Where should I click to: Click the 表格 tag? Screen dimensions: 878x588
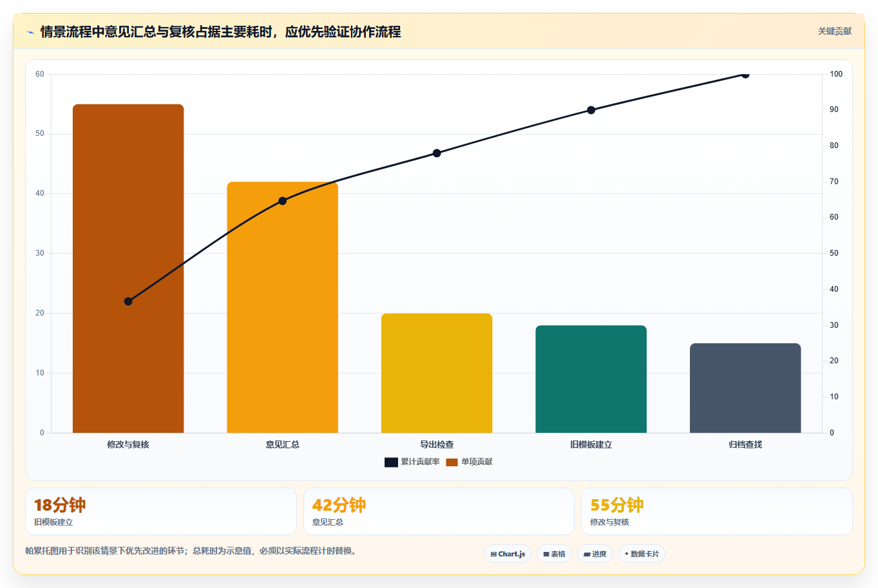pos(554,554)
